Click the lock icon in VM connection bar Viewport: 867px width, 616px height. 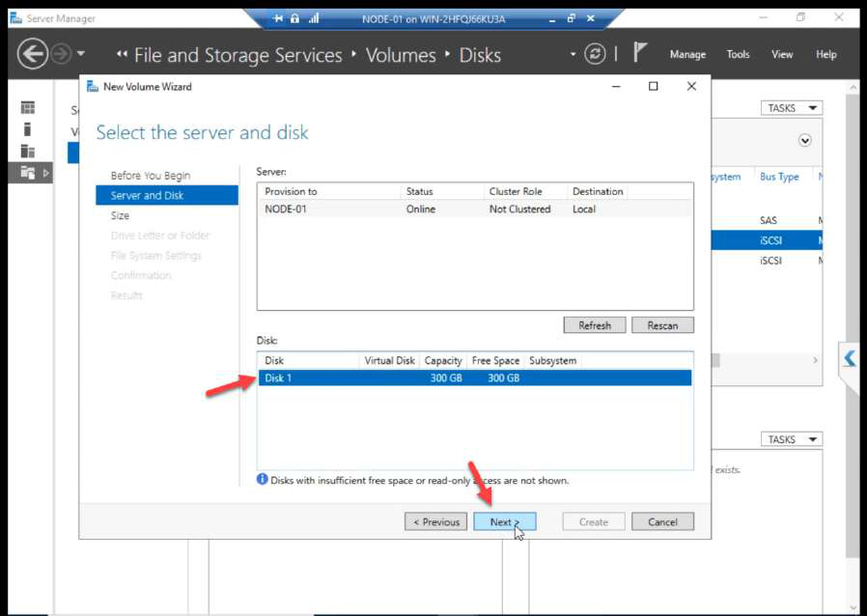pos(294,18)
